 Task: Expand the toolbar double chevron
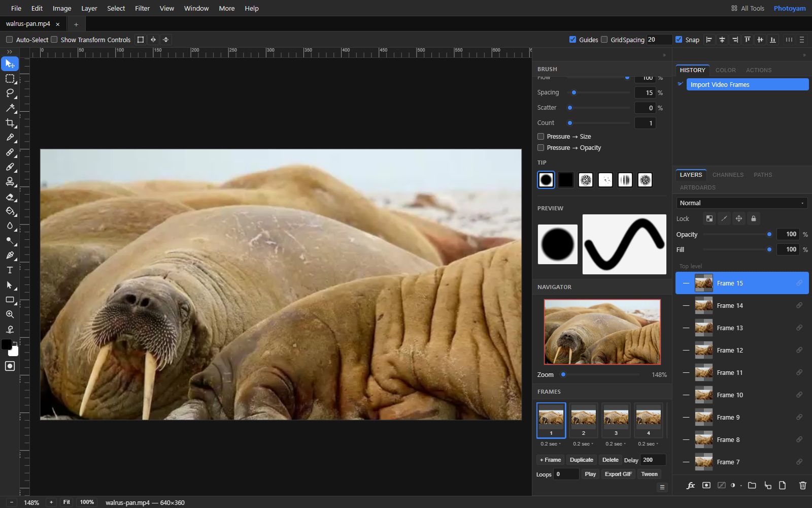tap(10, 52)
